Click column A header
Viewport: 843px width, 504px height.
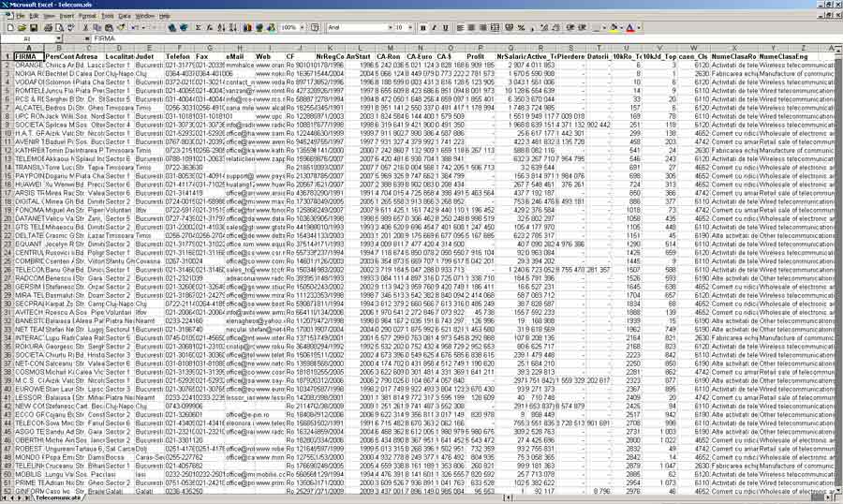(28, 48)
